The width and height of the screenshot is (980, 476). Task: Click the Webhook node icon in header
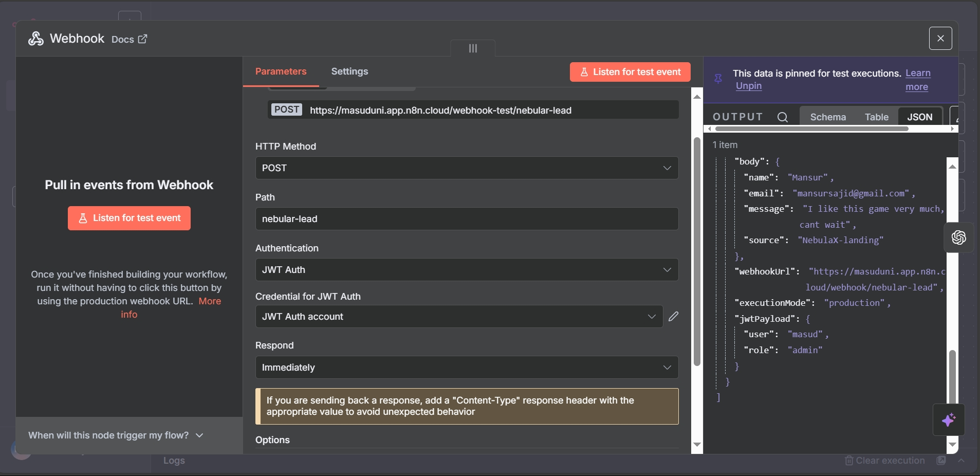click(35, 39)
